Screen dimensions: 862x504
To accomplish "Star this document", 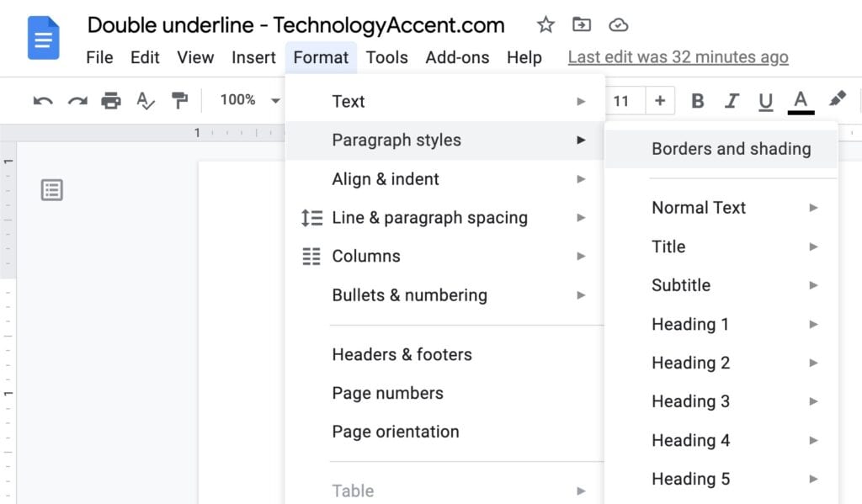I will tap(545, 24).
